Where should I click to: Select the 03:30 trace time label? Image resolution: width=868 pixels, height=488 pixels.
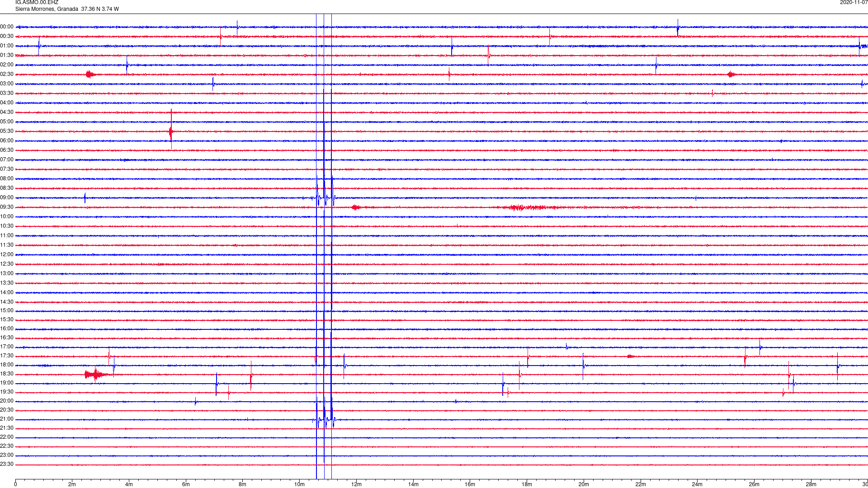point(7,94)
